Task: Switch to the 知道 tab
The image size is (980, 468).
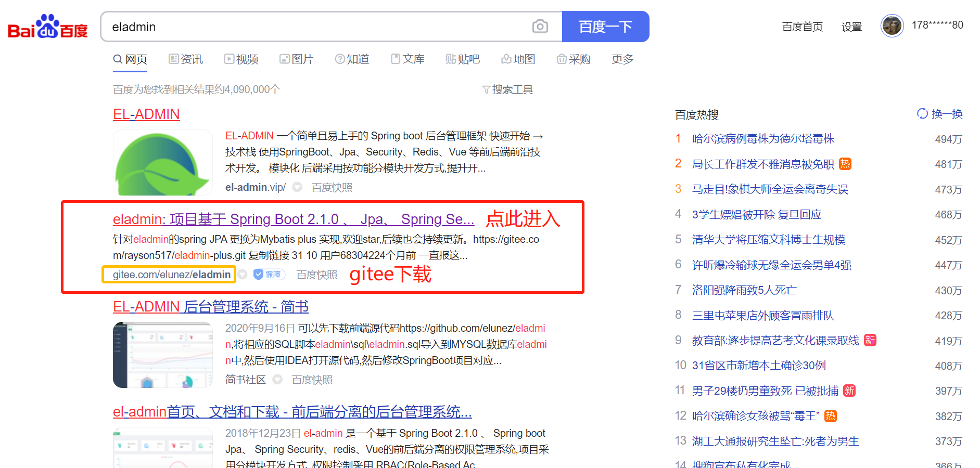Action: tap(352, 59)
